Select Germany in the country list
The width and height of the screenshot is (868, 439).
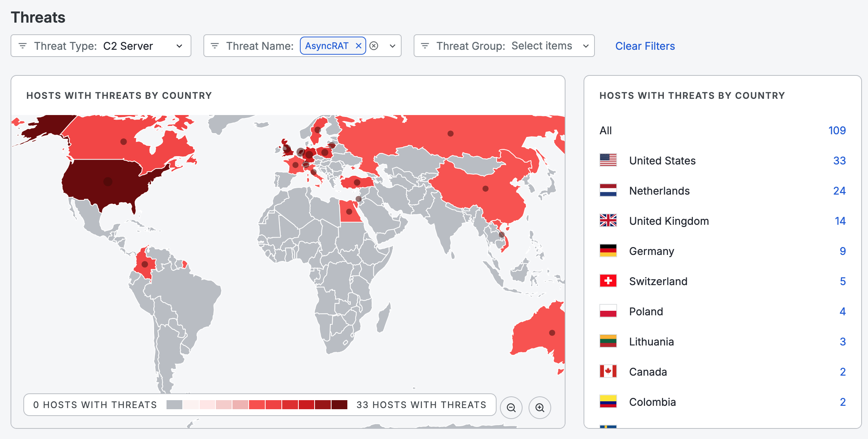(651, 251)
